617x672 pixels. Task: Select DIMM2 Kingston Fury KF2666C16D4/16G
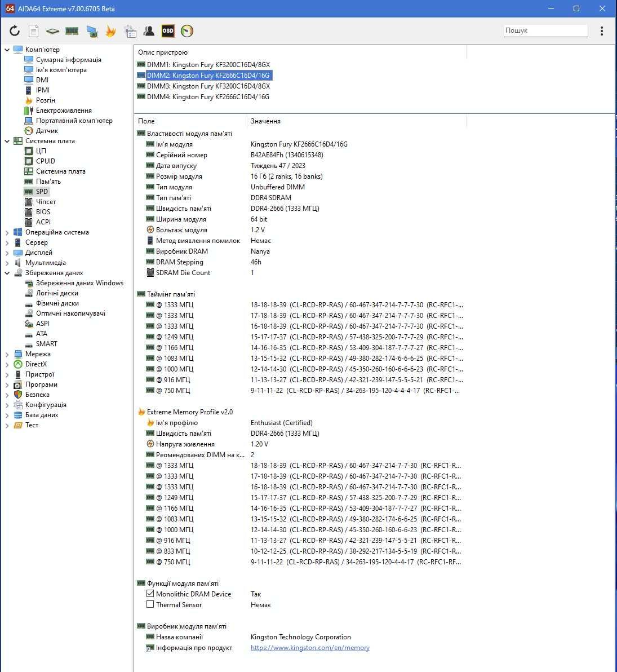[x=208, y=76]
